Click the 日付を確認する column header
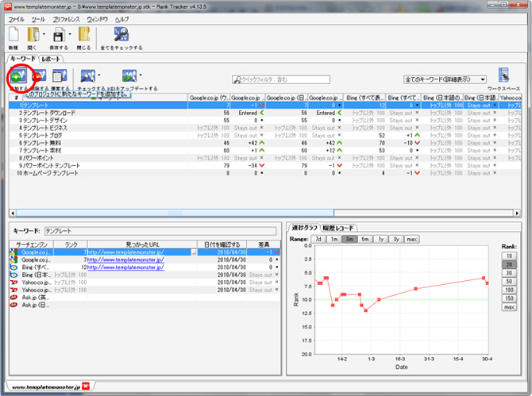Viewport: 532px width, 396px height. [x=222, y=244]
